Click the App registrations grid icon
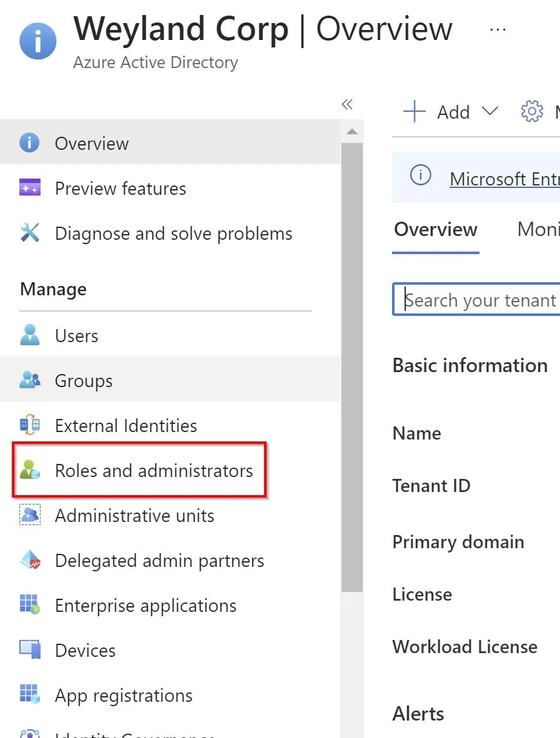The height and width of the screenshot is (738, 560). coord(29,694)
